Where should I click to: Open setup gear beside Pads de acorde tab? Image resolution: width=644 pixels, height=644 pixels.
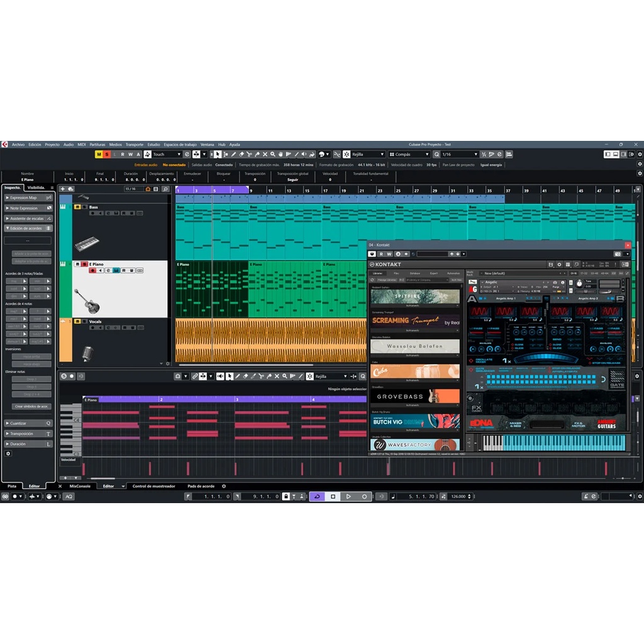[224, 486]
